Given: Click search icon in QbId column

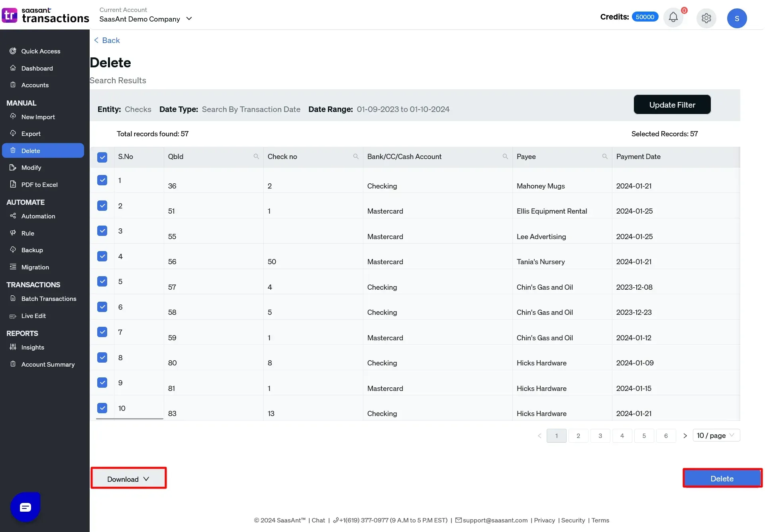Looking at the screenshot, I should tap(256, 157).
